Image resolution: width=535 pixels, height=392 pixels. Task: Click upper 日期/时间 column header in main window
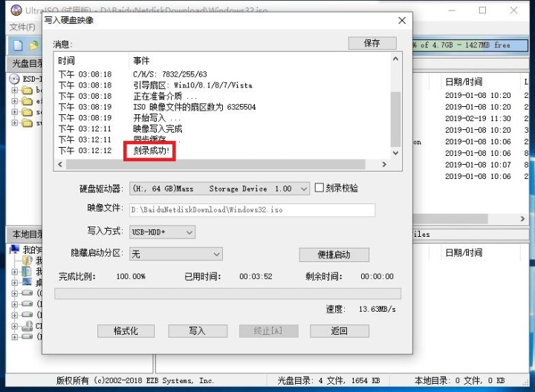[x=464, y=82]
